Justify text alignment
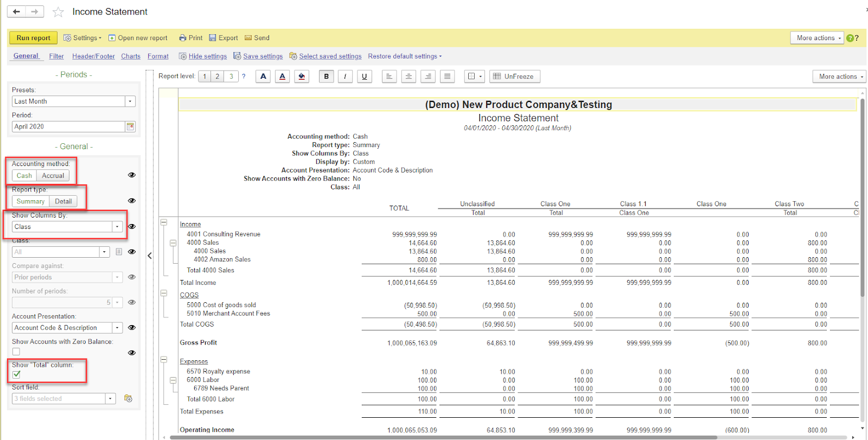The width and height of the screenshot is (868, 440). pos(447,76)
